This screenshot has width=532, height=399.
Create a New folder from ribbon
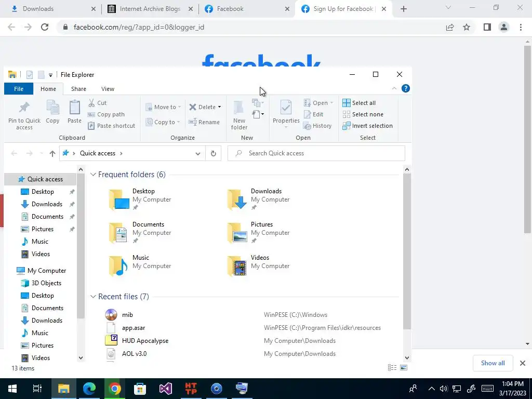pyautogui.click(x=239, y=115)
